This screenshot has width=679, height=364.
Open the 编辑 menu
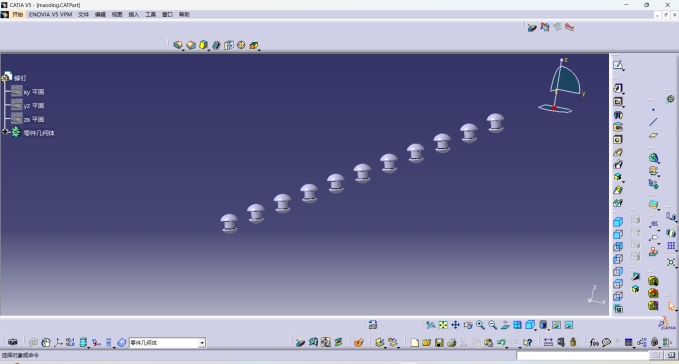(100, 14)
